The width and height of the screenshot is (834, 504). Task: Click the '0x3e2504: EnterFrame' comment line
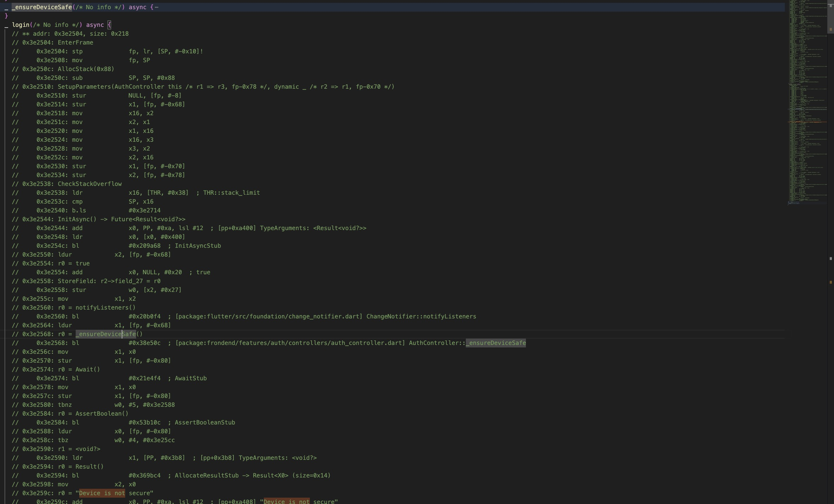52,42
